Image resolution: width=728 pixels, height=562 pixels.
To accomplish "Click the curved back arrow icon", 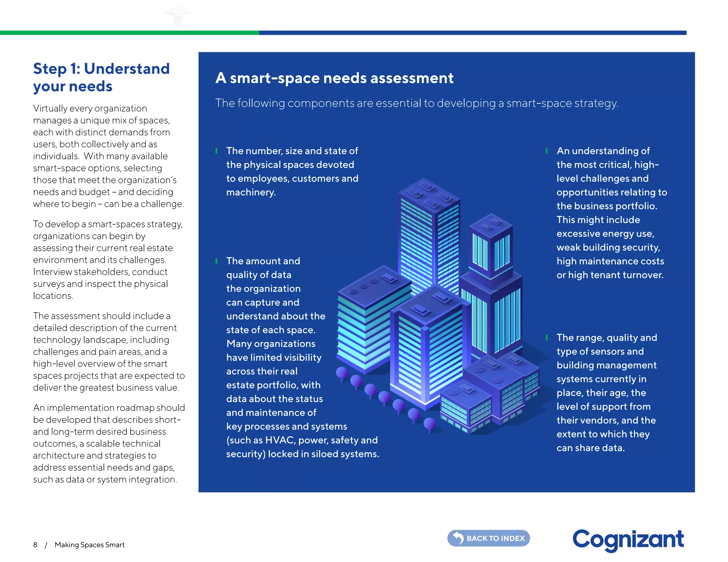I will click(x=459, y=538).
